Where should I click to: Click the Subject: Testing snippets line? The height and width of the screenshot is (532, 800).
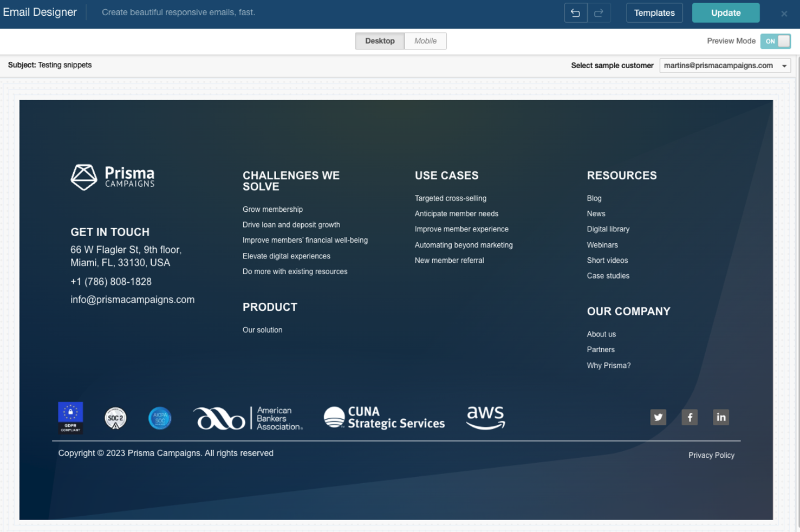point(50,65)
